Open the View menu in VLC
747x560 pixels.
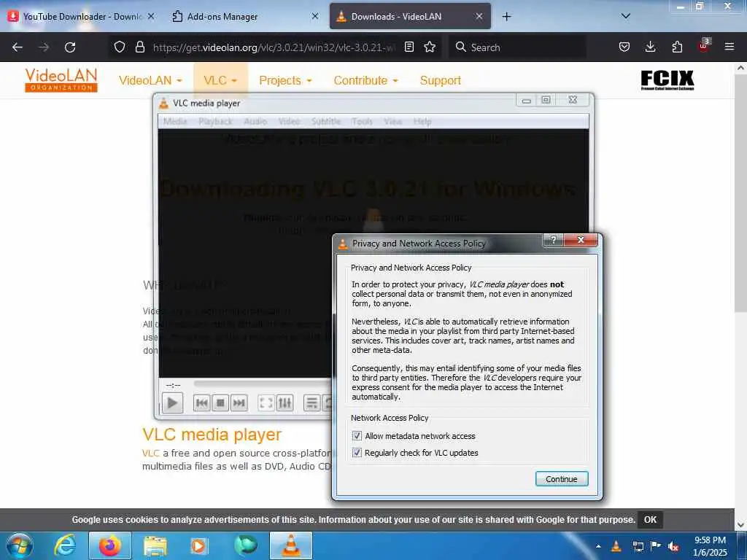393,122
